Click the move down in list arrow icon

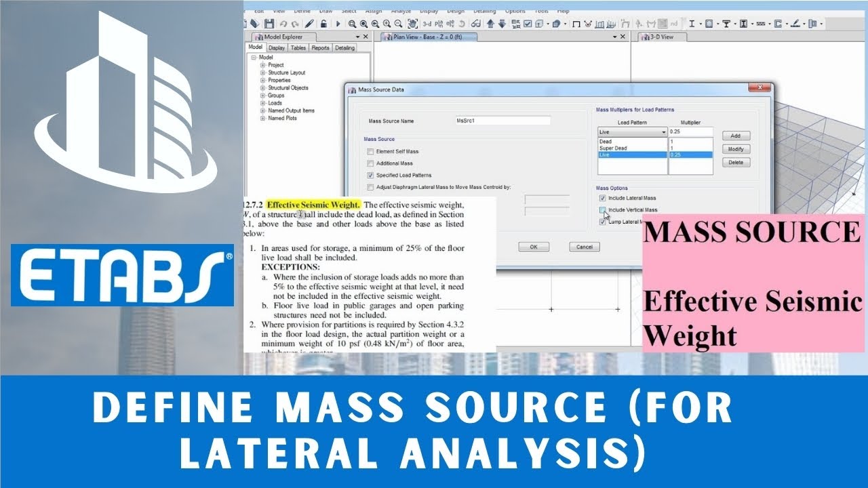[x=502, y=24]
